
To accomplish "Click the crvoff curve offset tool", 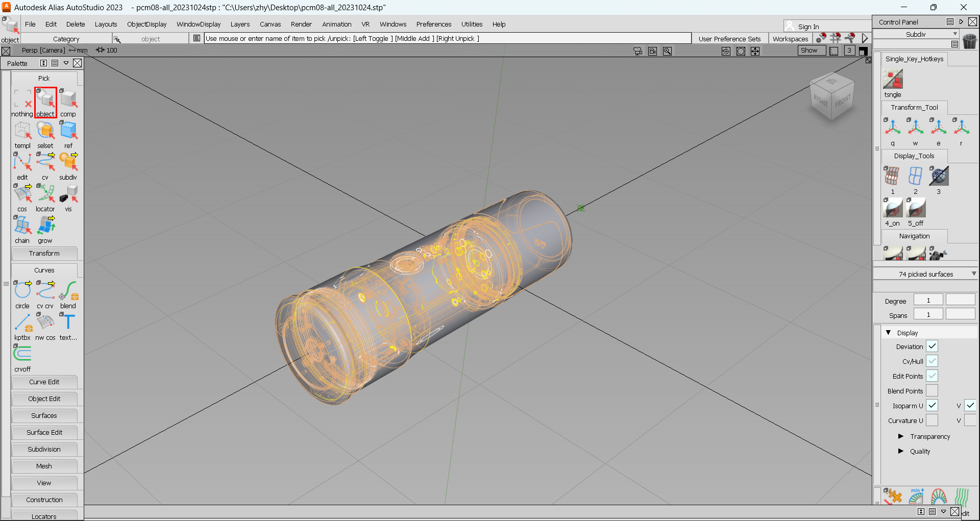I will [22, 354].
